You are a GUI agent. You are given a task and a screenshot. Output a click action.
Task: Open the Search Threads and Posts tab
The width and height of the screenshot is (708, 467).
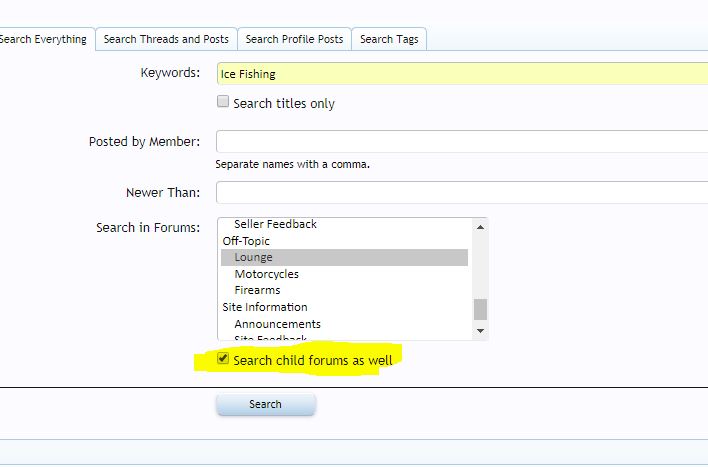(166, 39)
